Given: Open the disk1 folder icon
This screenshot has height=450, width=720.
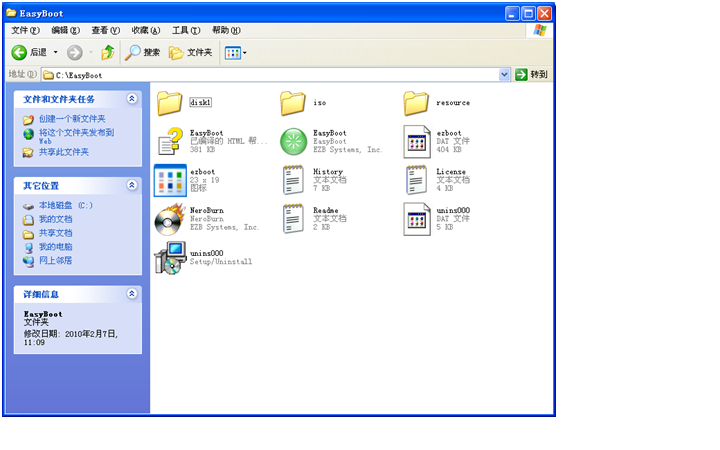Looking at the screenshot, I should click(x=169, y=103).
